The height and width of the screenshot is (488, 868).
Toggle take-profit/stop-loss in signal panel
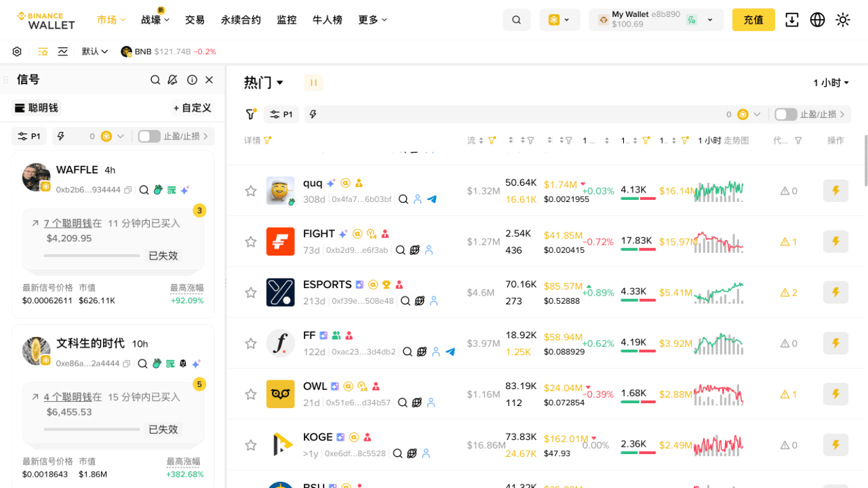149,136
